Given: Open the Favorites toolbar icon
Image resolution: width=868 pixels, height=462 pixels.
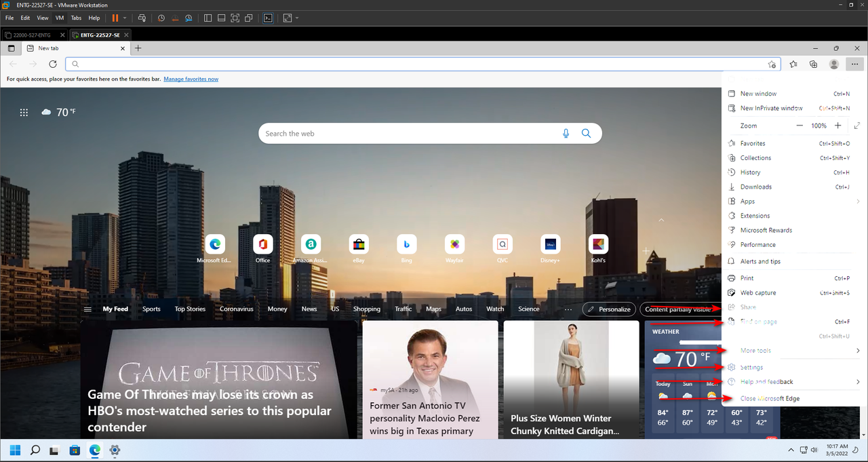Looking at the screenshot, I should [794, 64].
